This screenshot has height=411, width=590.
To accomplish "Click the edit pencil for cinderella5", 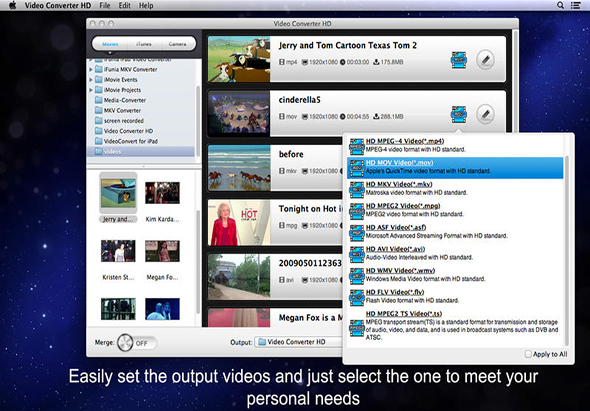I will pos(485,114).
